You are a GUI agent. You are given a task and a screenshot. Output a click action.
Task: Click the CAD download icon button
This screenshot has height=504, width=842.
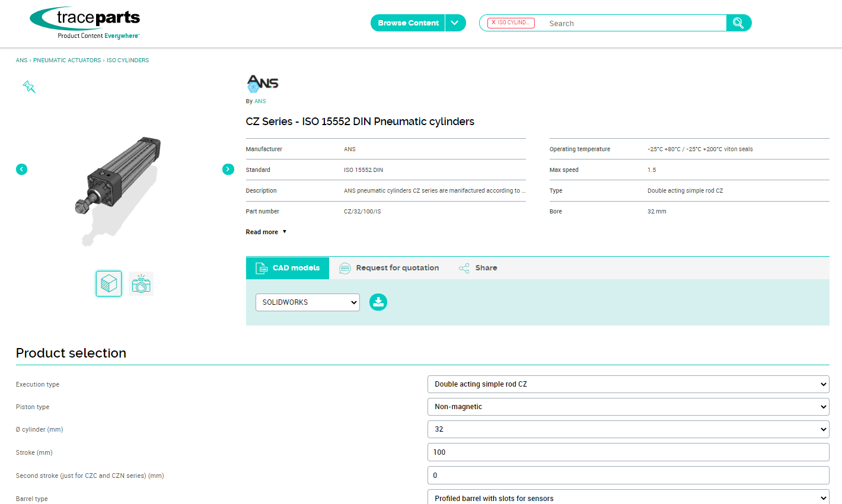[378, 302]
